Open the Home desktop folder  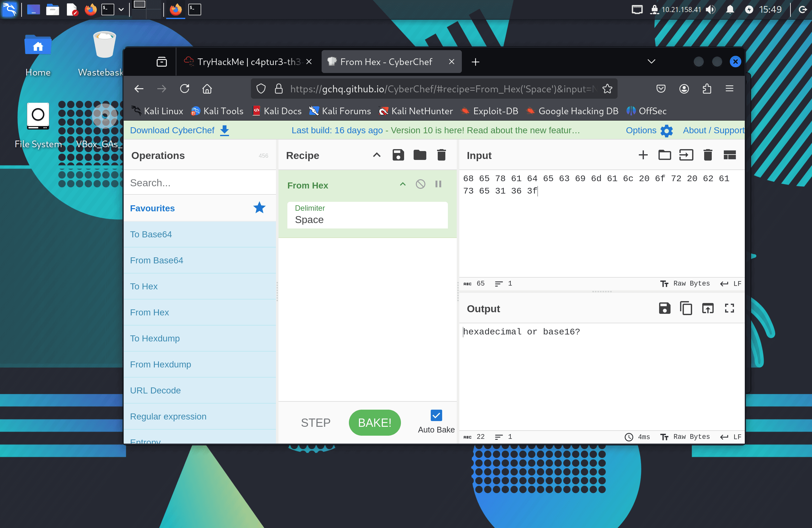pos(38,55)
